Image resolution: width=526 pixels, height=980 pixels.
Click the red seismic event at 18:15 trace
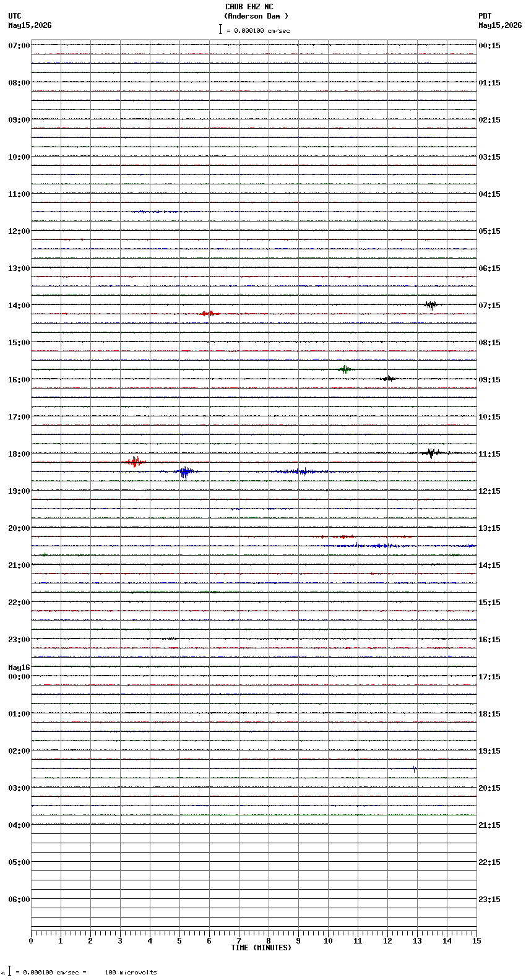(135, 462)
